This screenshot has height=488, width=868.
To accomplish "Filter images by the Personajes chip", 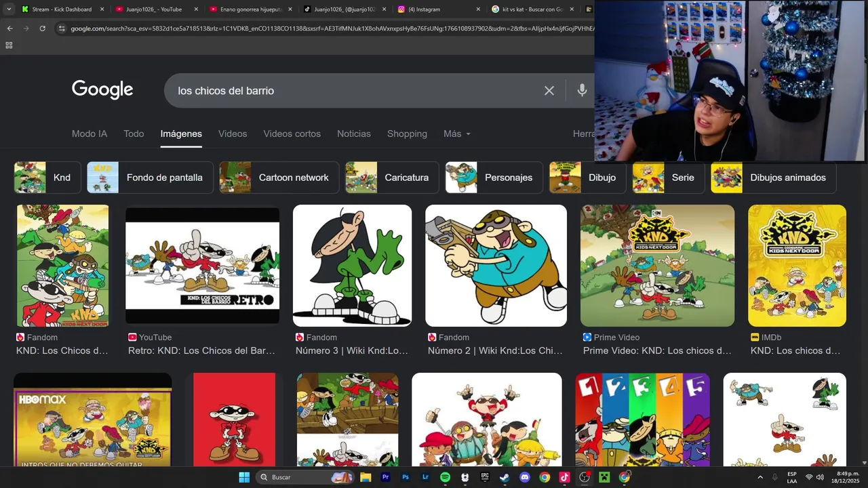I will click(x=494, y=178).
